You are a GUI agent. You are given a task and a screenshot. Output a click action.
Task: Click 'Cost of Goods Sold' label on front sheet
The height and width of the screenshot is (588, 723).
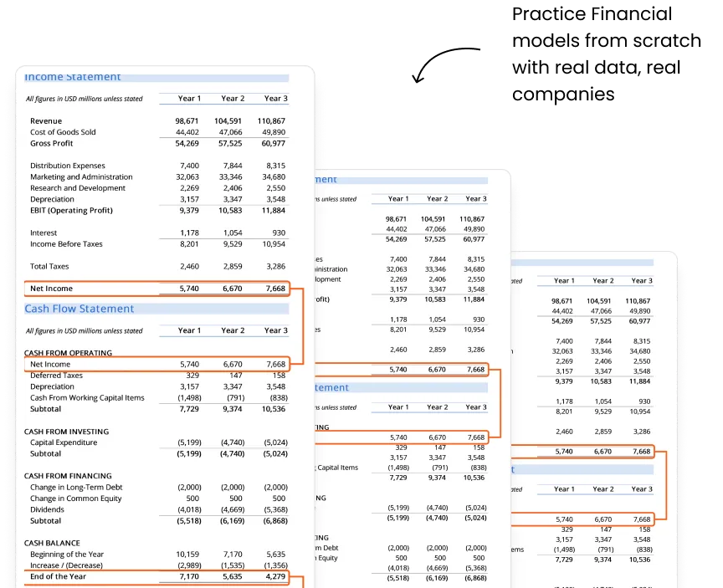coord(63,132)
